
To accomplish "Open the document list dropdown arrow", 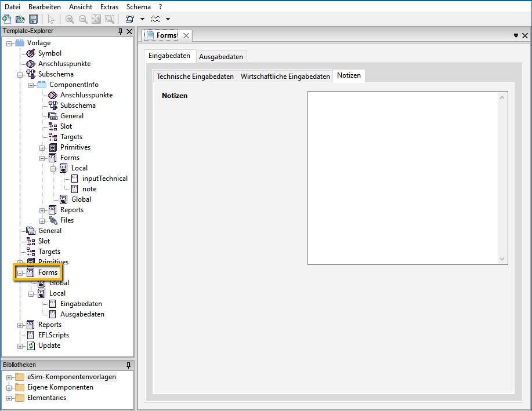I will [x=516, y=35].
